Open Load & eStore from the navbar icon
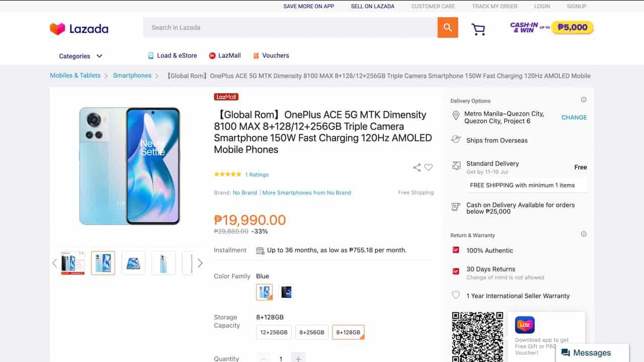The height and width of the screenshot is (362, 644). coord(151,55)
